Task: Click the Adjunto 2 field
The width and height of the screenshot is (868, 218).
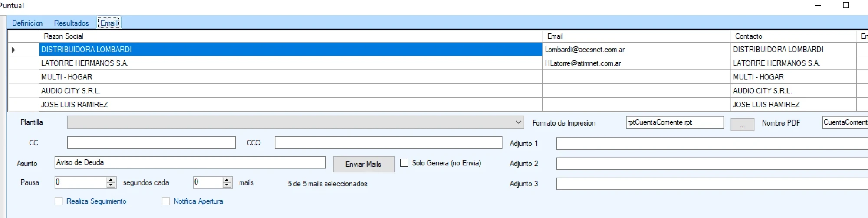Action: coord(712,164)
